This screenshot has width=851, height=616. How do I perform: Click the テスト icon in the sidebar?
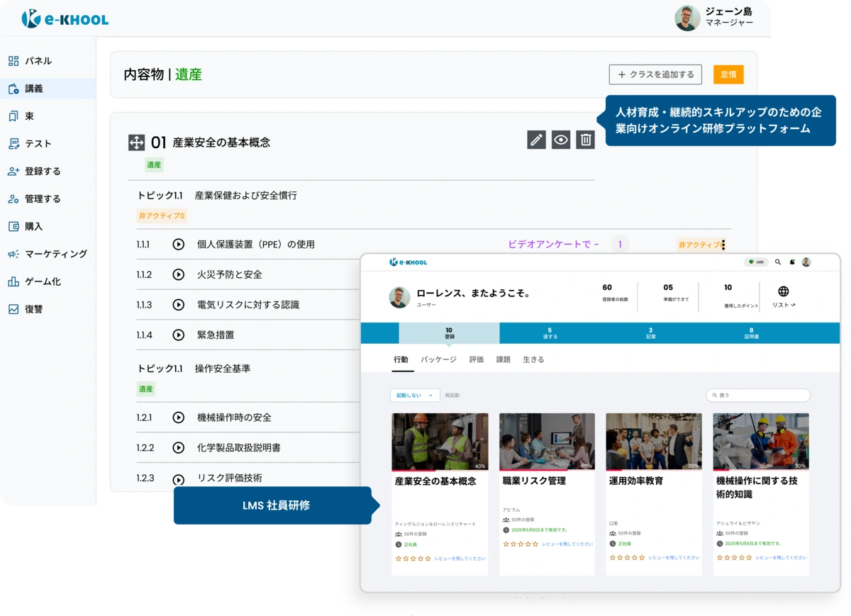(x=13, y=143)
